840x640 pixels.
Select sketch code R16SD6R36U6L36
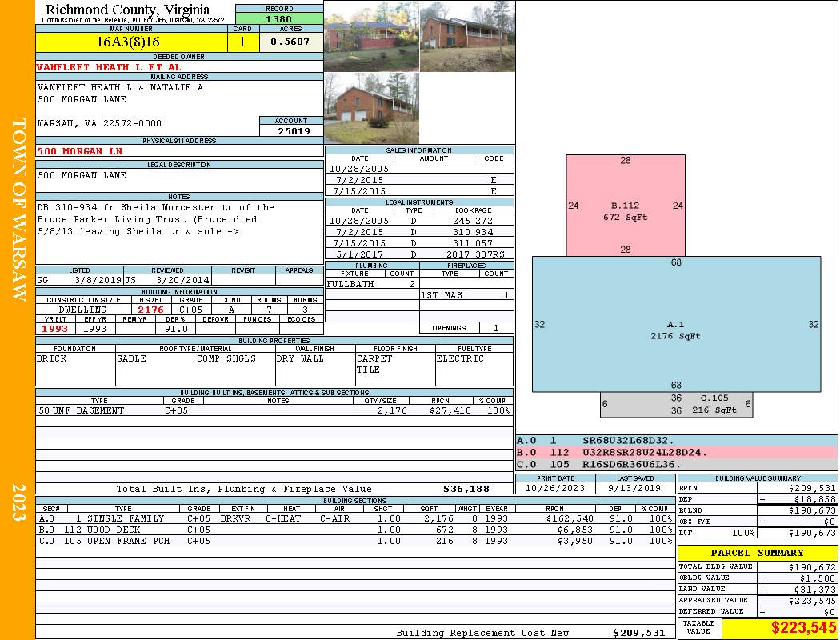click(x=632, y=464)
